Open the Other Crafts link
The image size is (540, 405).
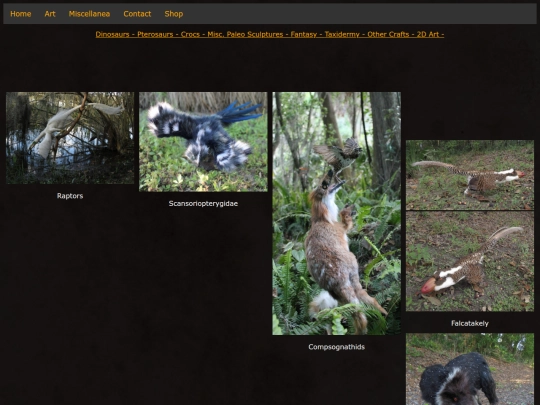point(388,34)
